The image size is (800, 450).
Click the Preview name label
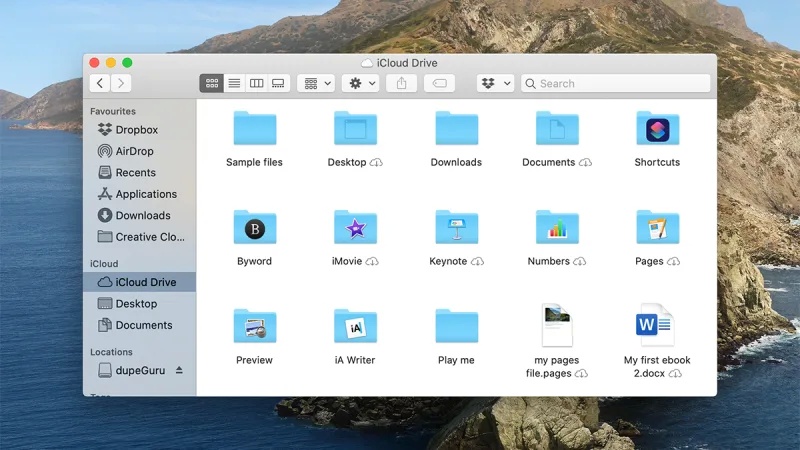254,360
